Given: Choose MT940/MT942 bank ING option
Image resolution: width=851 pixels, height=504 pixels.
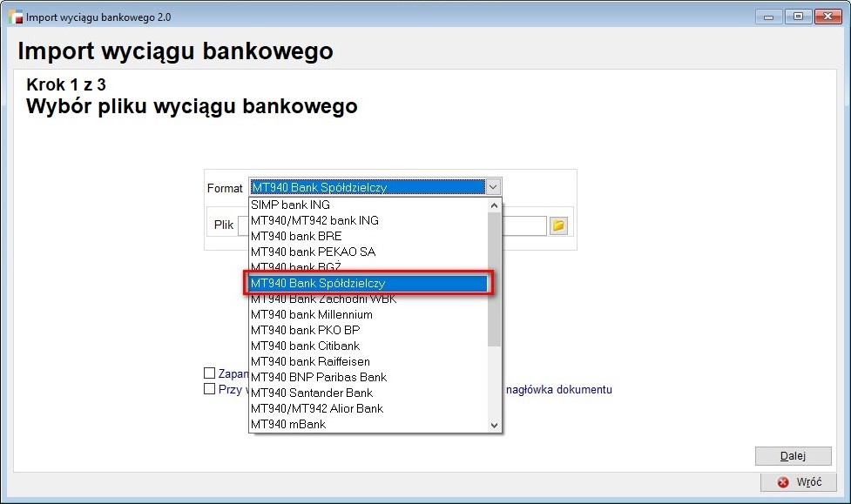Looking at the screenshot, I should click(x=368, y=221).
